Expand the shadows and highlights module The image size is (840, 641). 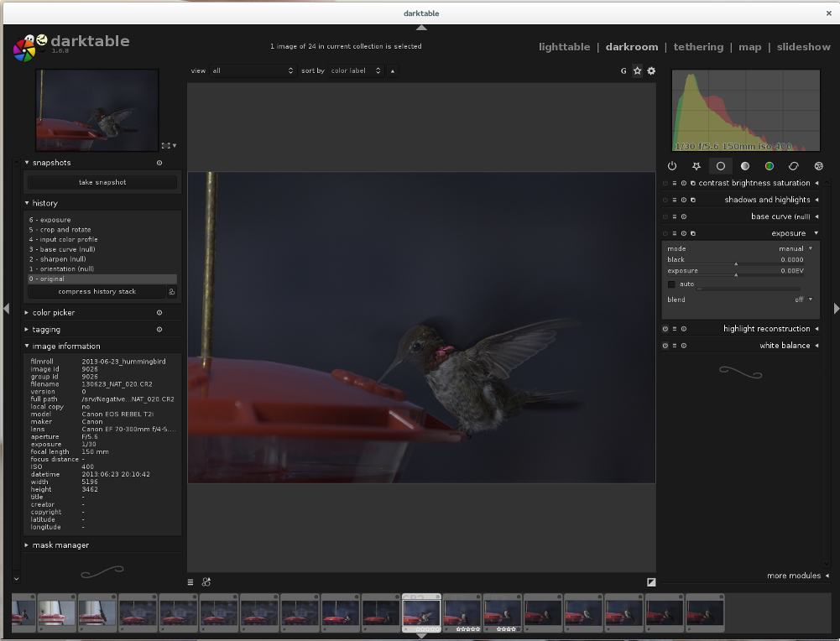(767, 200)
